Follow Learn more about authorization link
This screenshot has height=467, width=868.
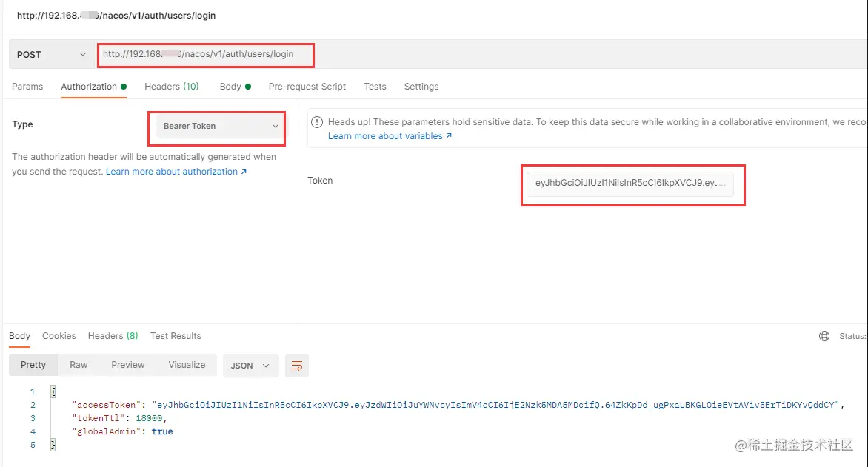(176, 172)
